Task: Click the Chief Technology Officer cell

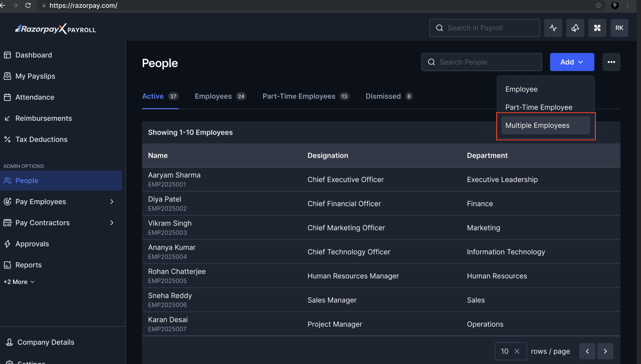Action: coord(349,252)
